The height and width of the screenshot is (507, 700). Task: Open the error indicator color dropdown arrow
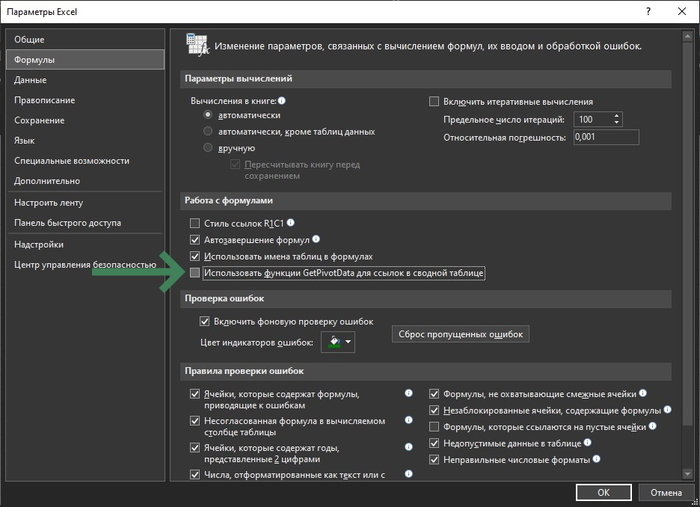348,343
